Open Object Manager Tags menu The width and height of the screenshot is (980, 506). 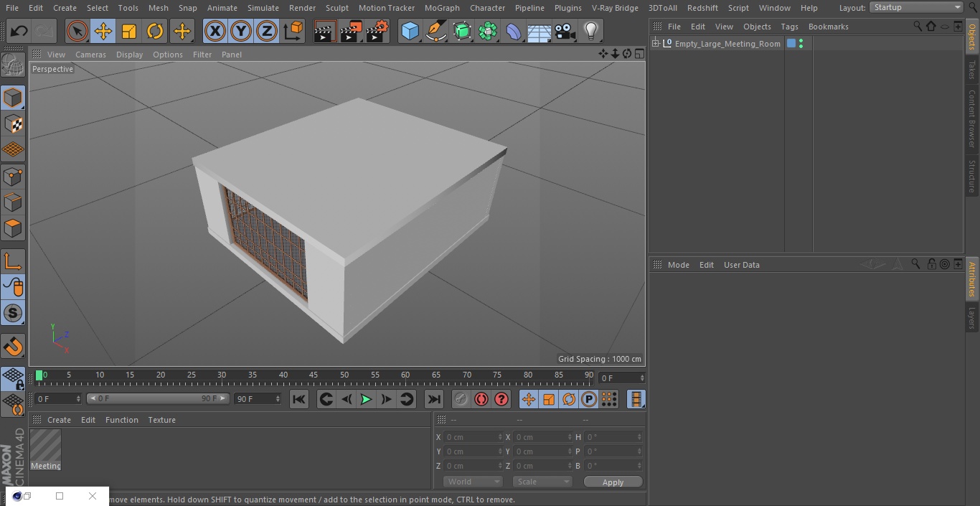click(x=789, y=27)
